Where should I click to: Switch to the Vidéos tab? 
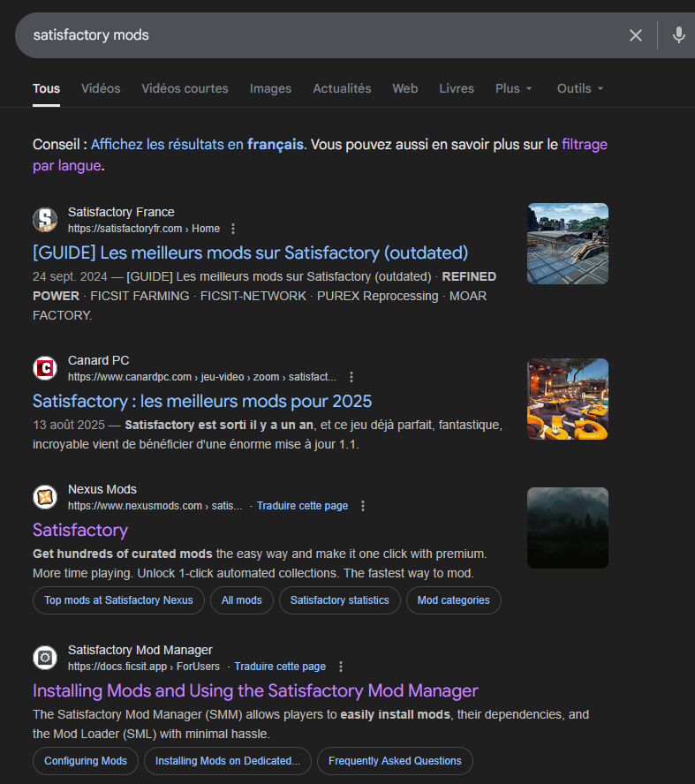click(101, 88)
